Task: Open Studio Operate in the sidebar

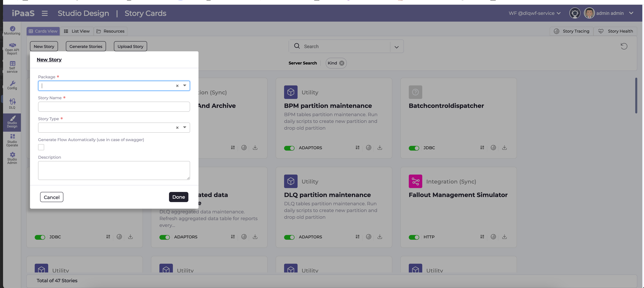Action: click(12, 140)
